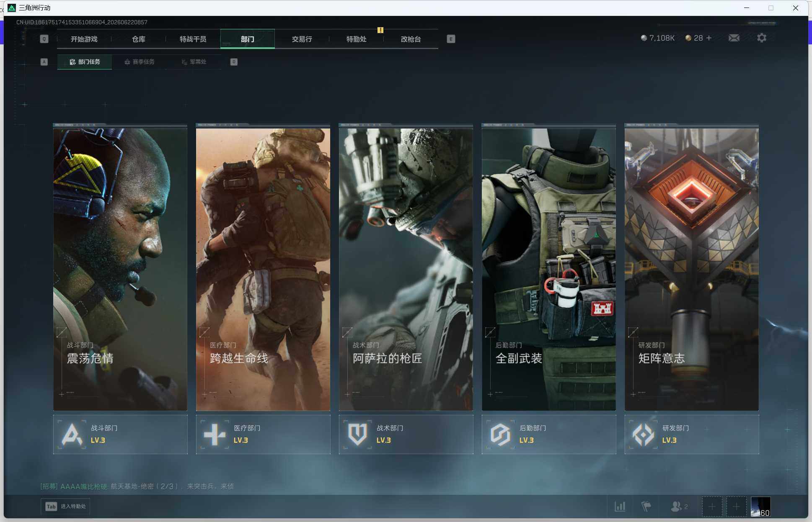
Task: Open the 赛季任务 sub-tab
Action: (139, 62)
